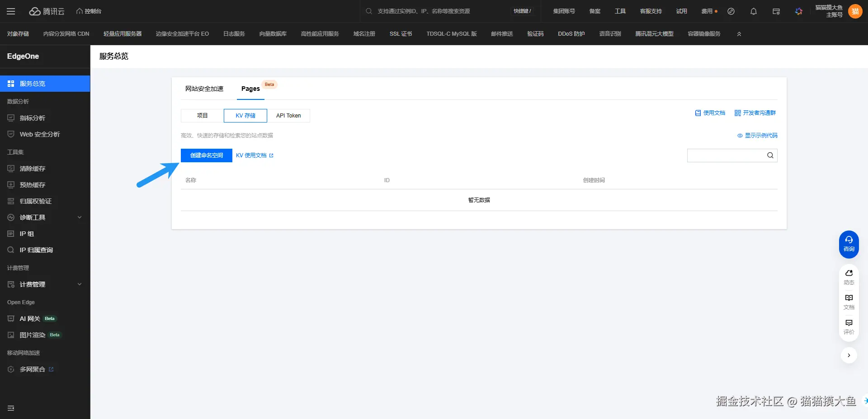Viewport: 868px width, 419px height.
Task: Expand the 计费管理 submenu chevron
Action: 80,284
